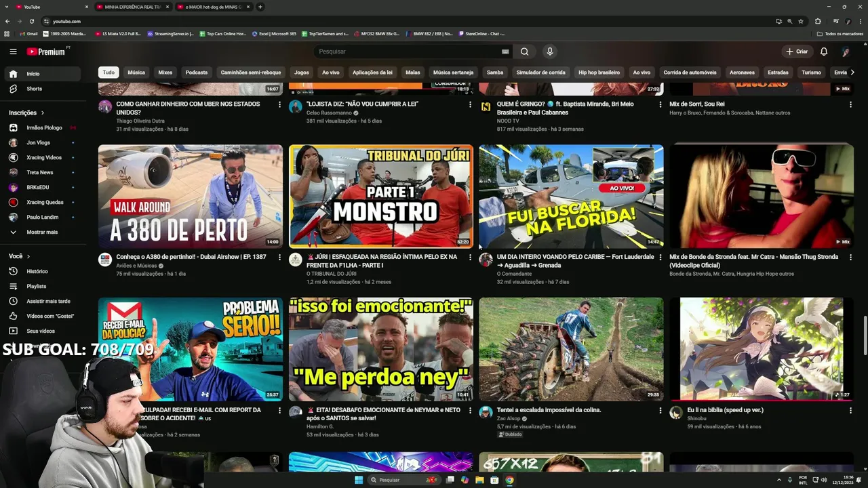Image resolution: width=868 pixels, height=488 pixels.
Task: Open options menu for LOJISTA DIZ video
Action: click(x=470, y=104)
